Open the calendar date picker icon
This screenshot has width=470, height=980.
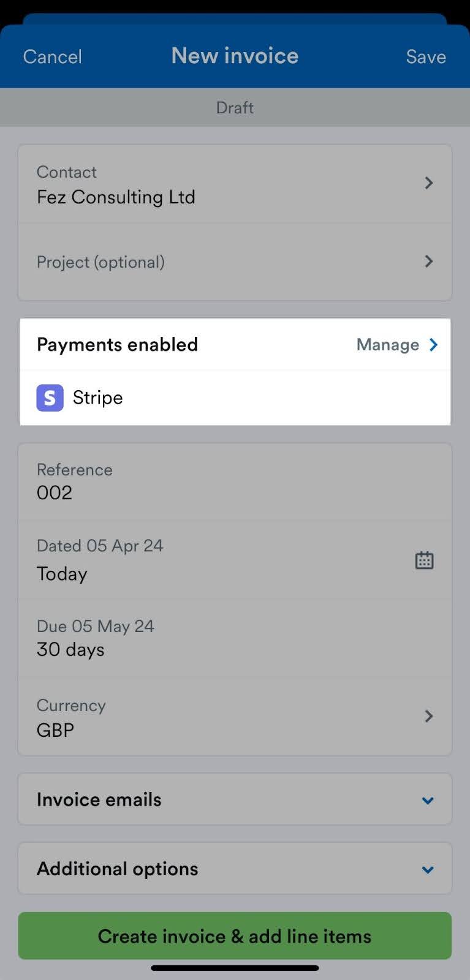(x=425, y=559)
